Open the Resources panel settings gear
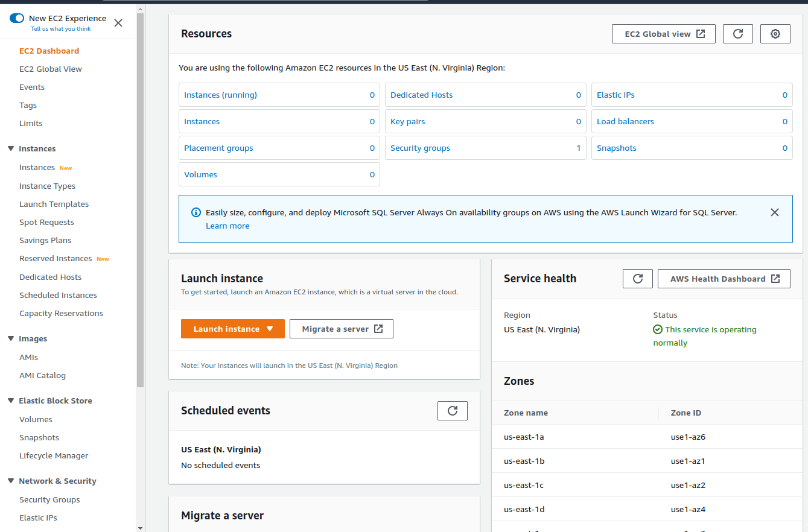Viewport: 808px width, 532px height. [x=775, y=34]
